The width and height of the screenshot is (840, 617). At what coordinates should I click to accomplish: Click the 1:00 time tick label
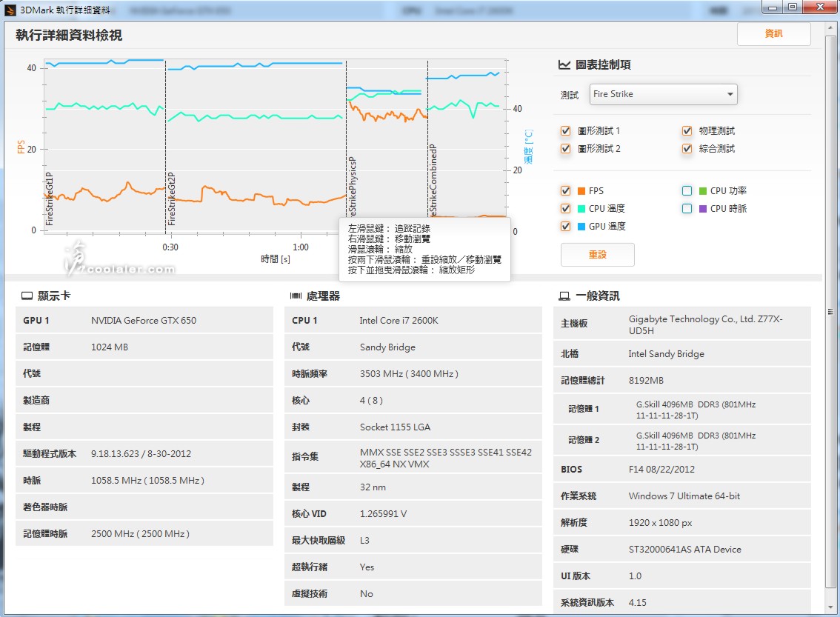point(301,247)
